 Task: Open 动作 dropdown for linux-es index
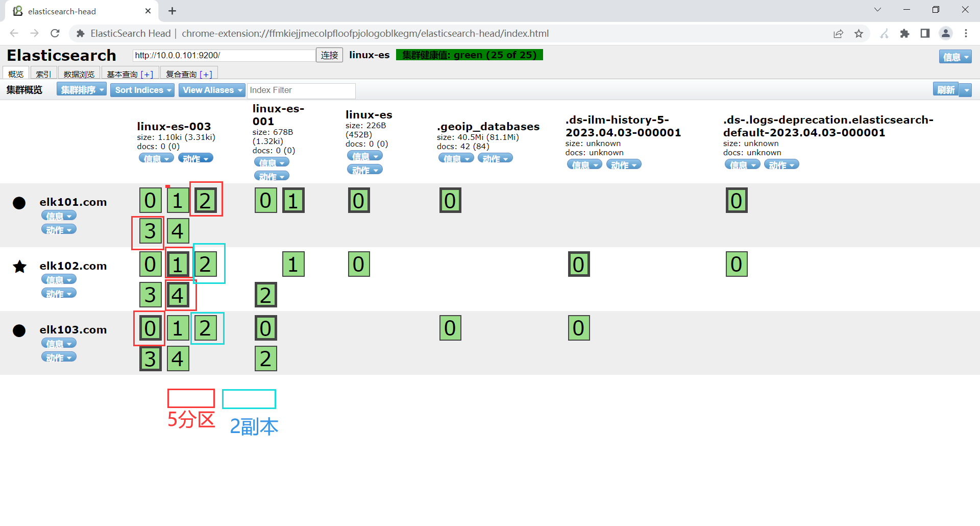[x=364, y=170]
